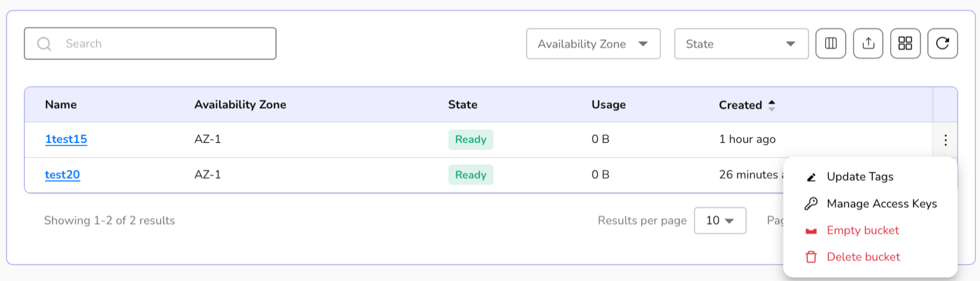Open the State filter dropdown
Viewport: 980px width, 281px height.
[741, 44]
